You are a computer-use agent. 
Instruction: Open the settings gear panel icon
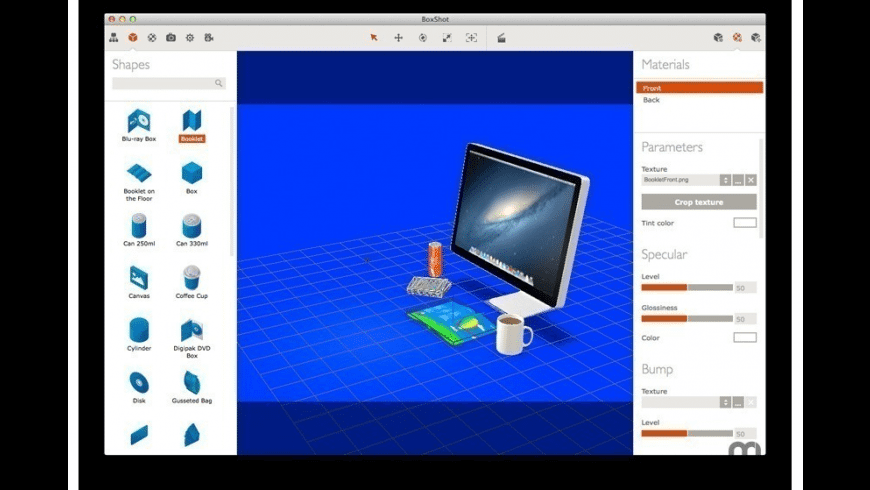click(190, 38)
